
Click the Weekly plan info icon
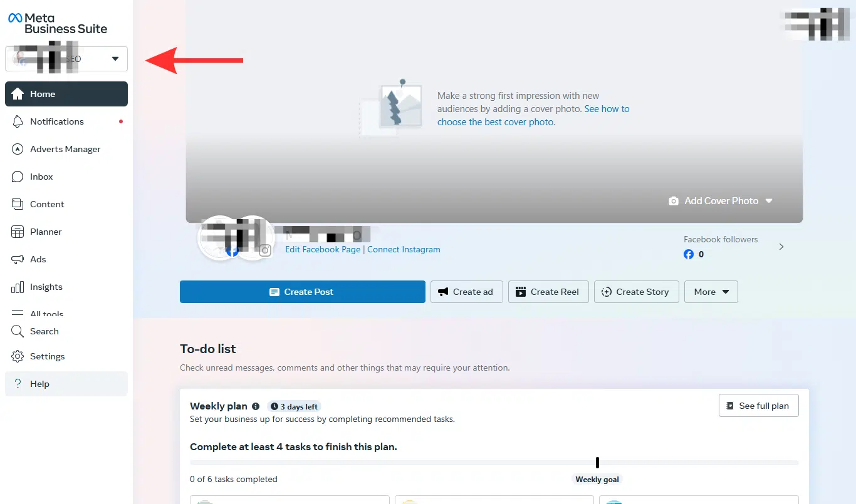[256, 406]
